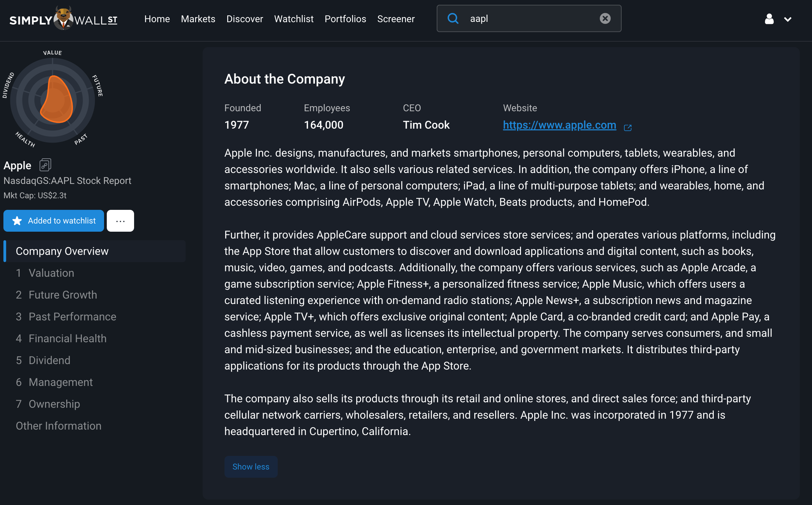Image resolution: width=812 pixels, height=505 pixels.
Task: Expand the account dropdown chevron
Action: tap(787, 19)
